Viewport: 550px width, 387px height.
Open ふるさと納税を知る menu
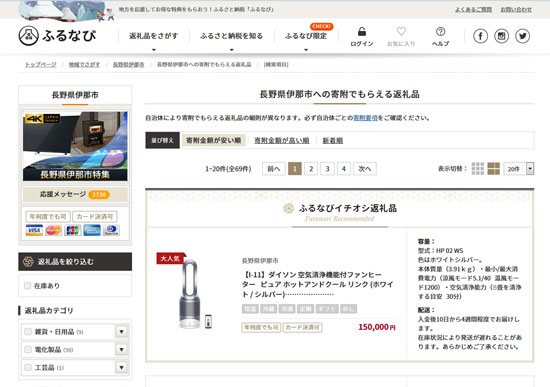[231, 36]
